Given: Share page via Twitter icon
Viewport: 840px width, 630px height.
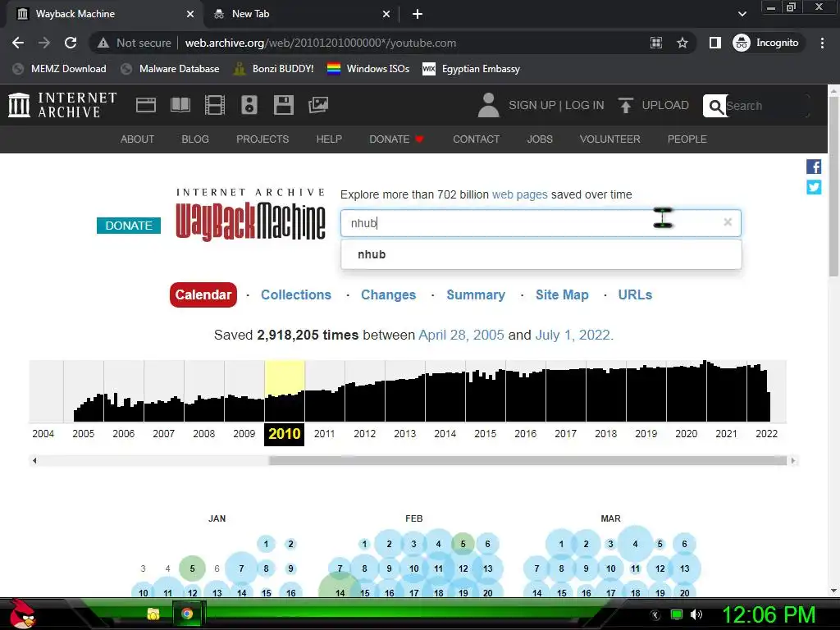Looking at the screenshot, I should tap(814, 188).
